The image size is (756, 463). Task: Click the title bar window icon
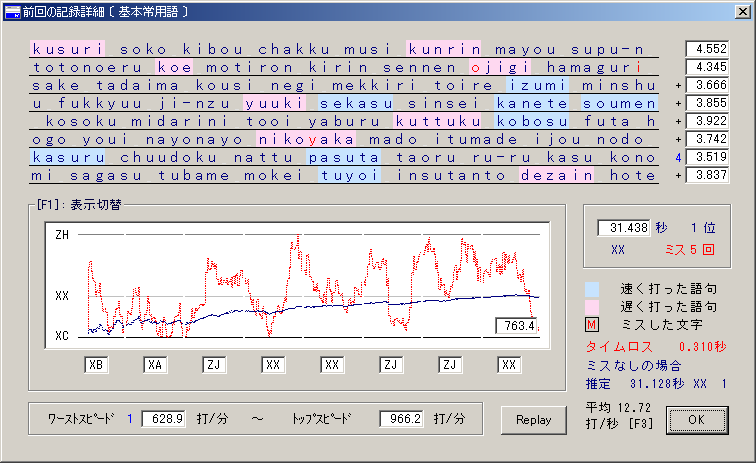point(12,12)
